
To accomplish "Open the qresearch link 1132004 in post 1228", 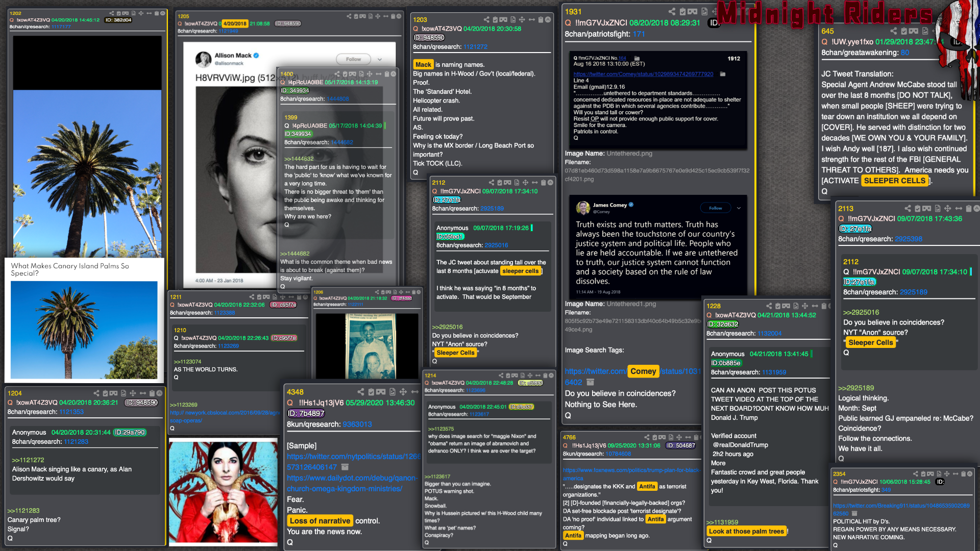I will 770,333.
